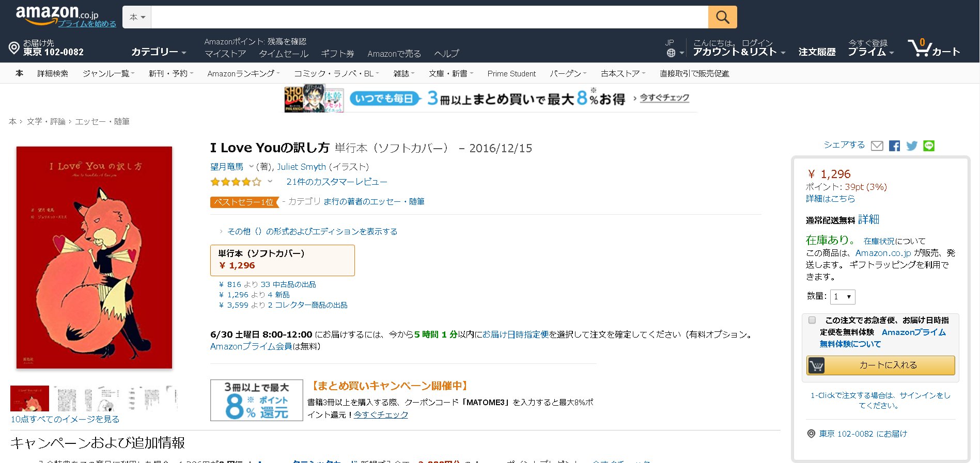
Task: Click タイムセール link
Action: pyautogui.click(x=284, y=54)
